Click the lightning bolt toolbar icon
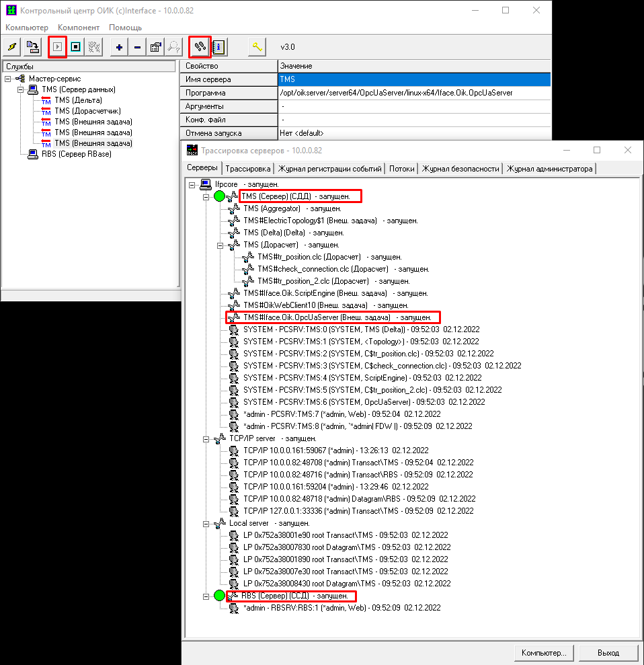 (13, 47)
